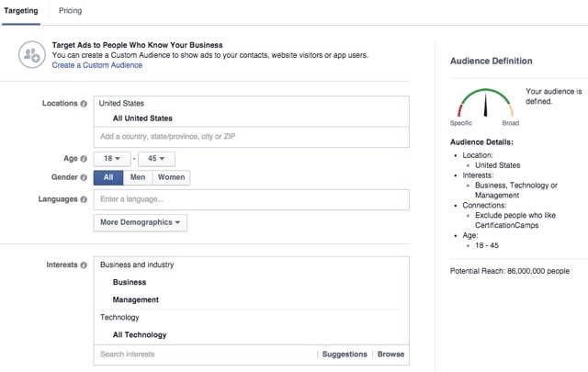Select Women gender option
The width and height of the screenshot is (588, 372).
click(x=171, y=177)
